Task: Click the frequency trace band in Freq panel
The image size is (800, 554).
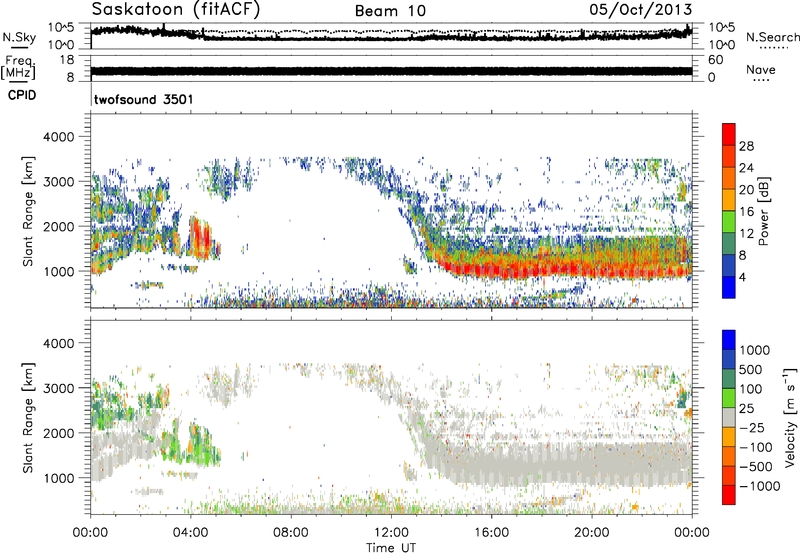Action: (x=391, y=71)
